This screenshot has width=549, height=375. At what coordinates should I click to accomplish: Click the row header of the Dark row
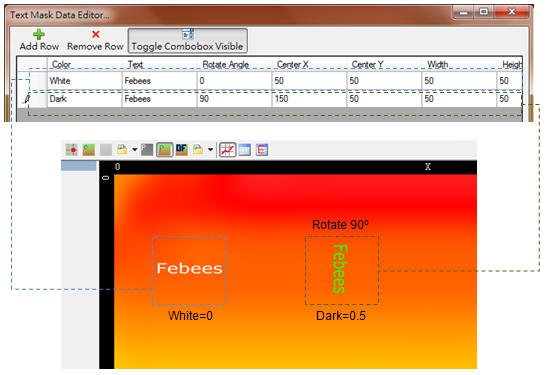click(32, 99)
